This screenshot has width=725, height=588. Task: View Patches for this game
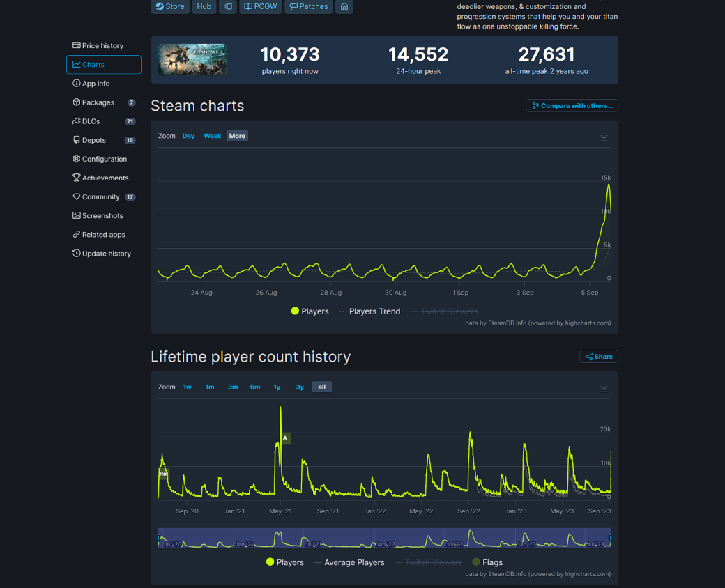pyautogui.click(x=308, y=6)
